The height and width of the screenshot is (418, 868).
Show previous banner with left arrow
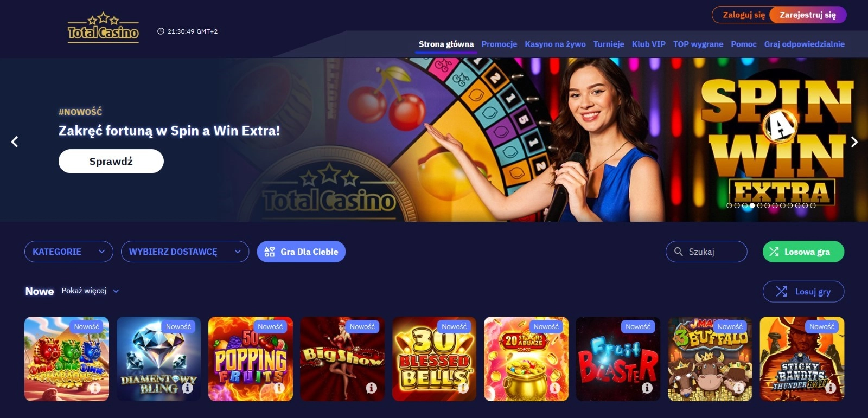tap(15, 142)
